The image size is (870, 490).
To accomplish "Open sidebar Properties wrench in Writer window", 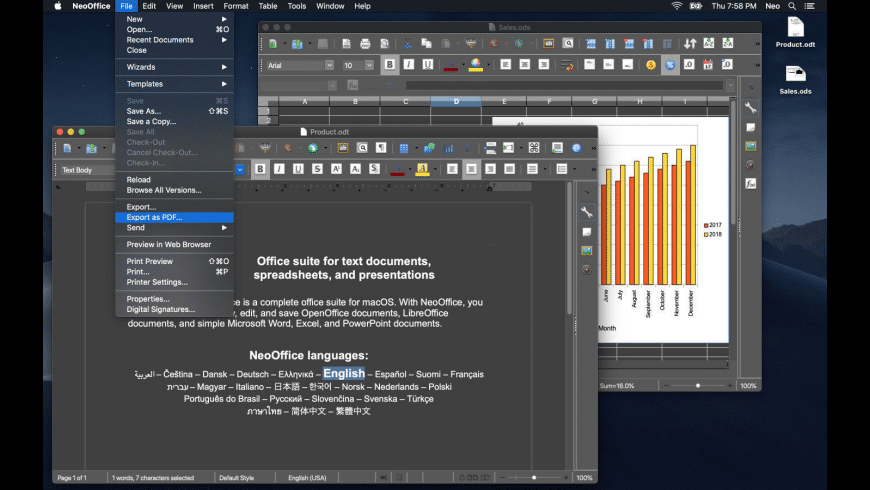I will point(587,213).
